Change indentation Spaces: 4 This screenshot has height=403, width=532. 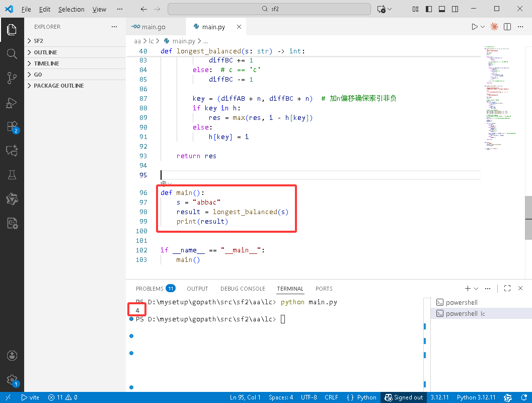pyautogui.click(x=281, y=397)
